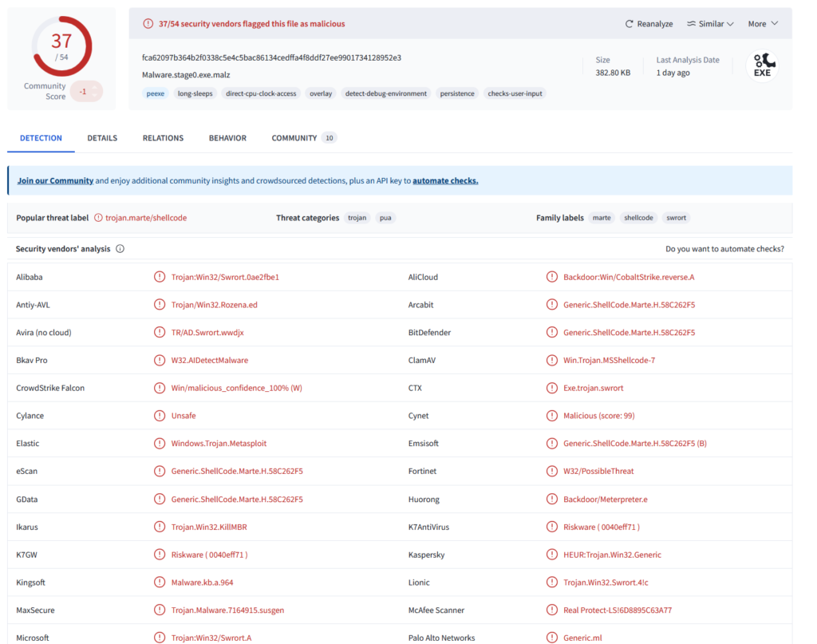The width and height of the screenshot is (817, 644).
Task: Click Do you want to automate checks?
Action: click(724, 249)
